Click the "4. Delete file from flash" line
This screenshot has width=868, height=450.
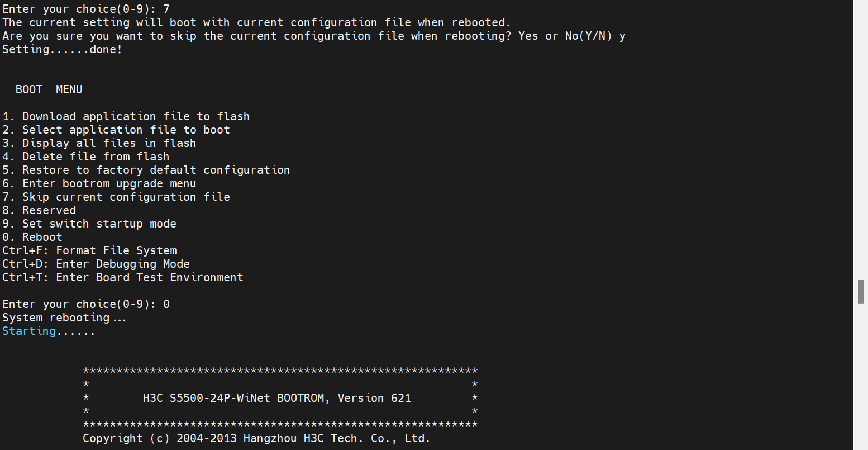[85, 157]
